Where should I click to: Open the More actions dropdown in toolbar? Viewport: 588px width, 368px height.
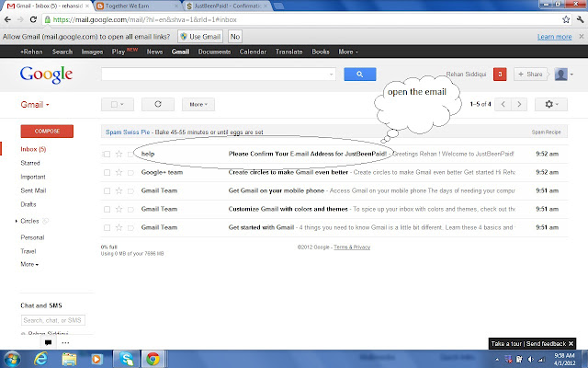198,104
